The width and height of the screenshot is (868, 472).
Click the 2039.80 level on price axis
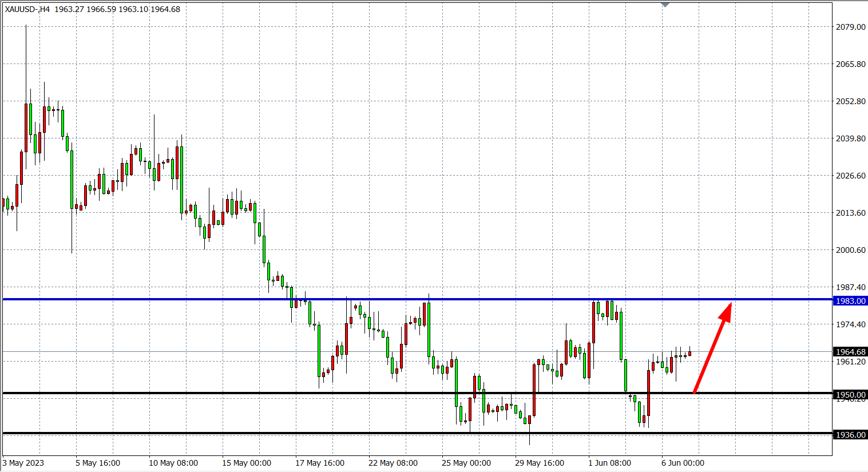pos(850,138)
